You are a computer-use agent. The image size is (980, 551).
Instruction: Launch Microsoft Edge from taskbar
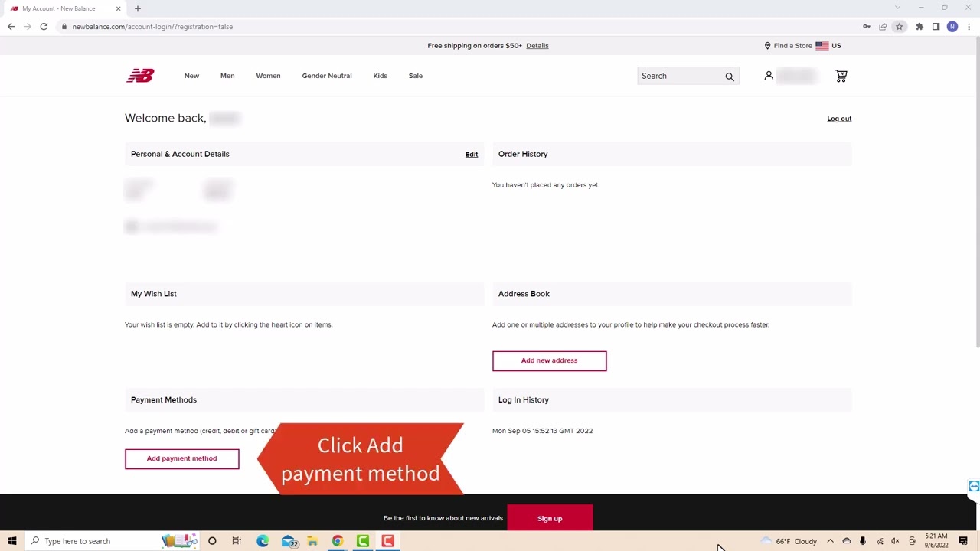(x=263, y=541)
